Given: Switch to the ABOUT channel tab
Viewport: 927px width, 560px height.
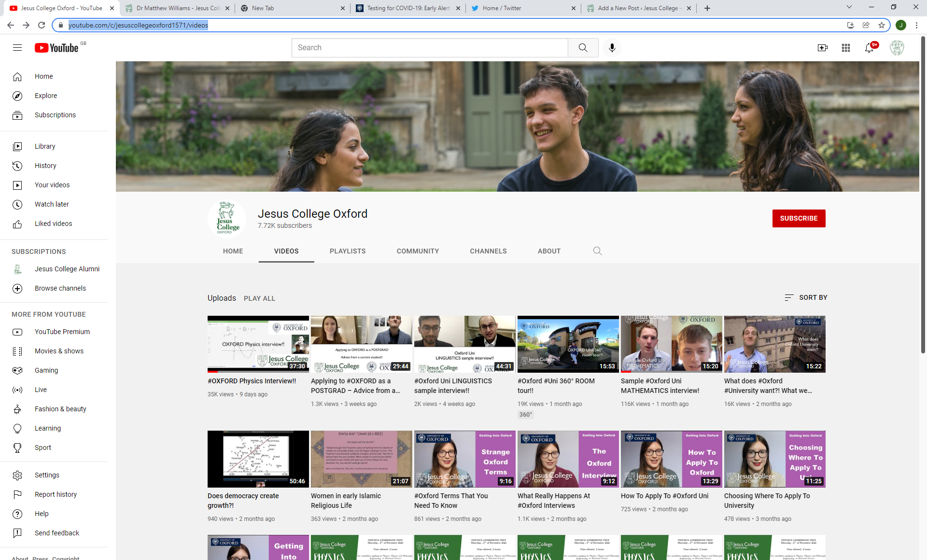Looking at the screenshot, I should pyautogui.click(x=549, y=251).
